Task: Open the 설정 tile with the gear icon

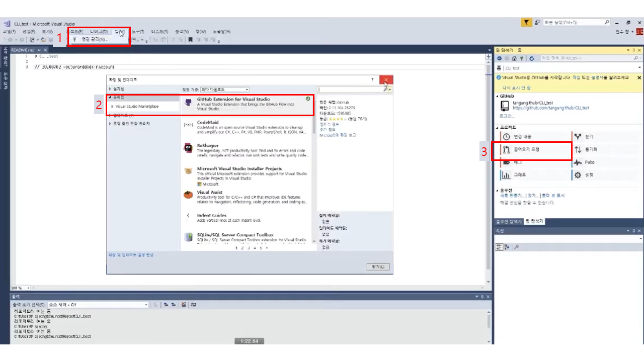Action: click(x=606, y=175)
